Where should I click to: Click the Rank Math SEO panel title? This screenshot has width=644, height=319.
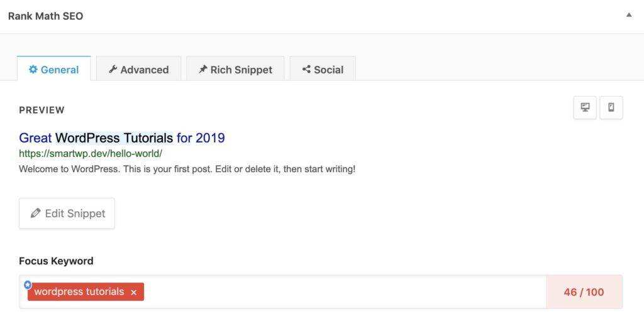[45, 16]
